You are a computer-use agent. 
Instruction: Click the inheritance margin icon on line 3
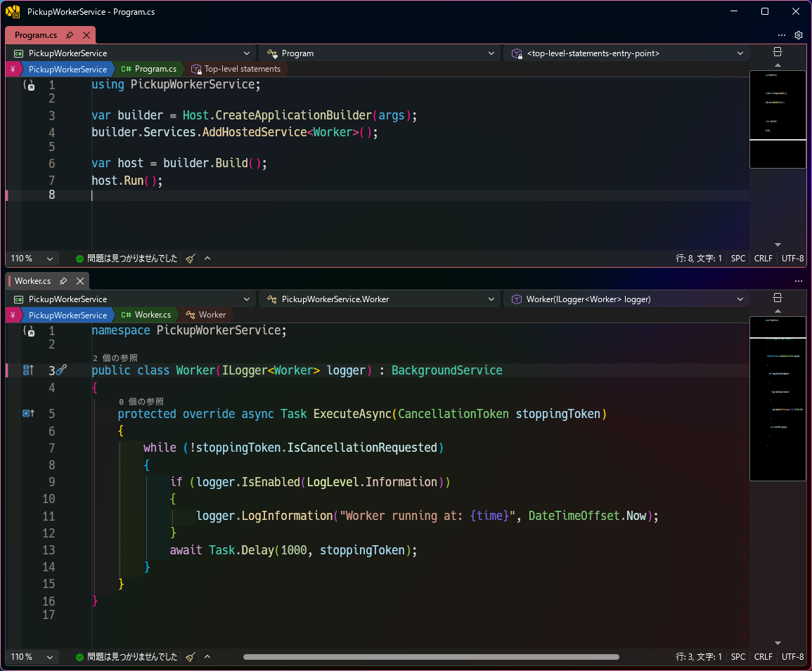29,370
